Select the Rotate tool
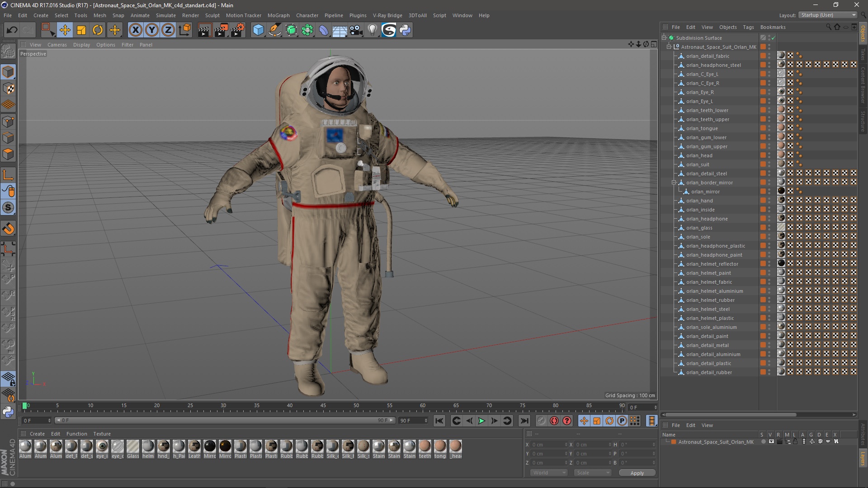Viewport: 868px width, 488px height. (x=98, y=30)
